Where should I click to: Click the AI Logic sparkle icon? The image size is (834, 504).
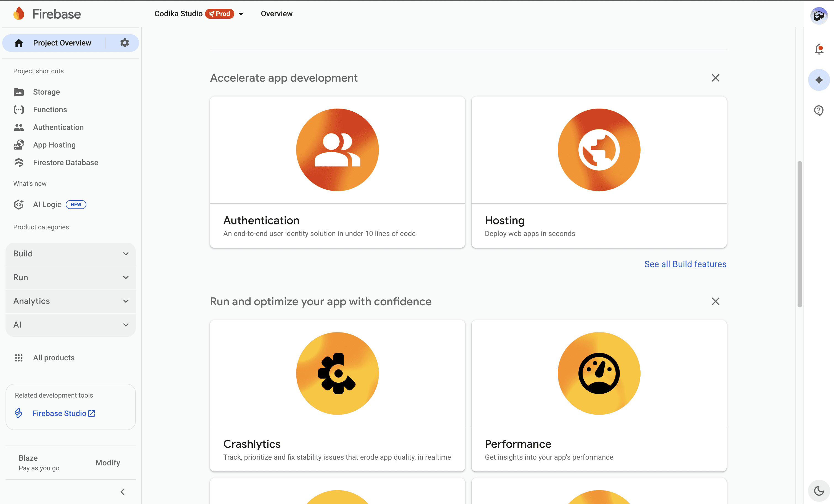19,204
